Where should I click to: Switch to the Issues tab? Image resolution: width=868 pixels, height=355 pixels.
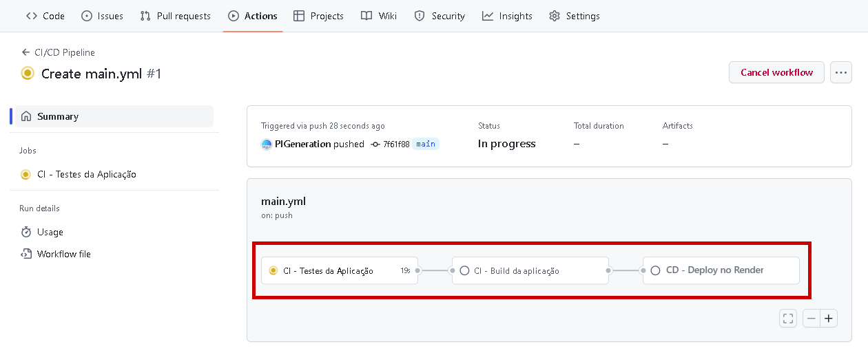point(102,16)
